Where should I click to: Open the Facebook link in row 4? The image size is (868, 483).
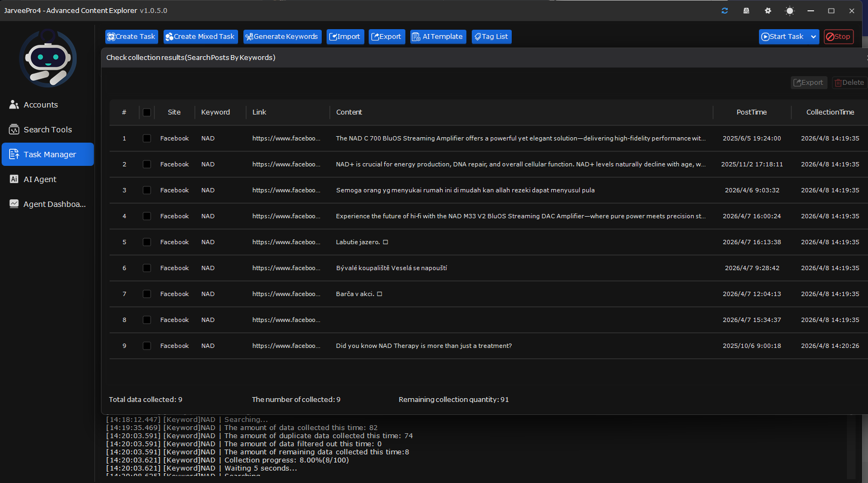(x=286, y=216)
